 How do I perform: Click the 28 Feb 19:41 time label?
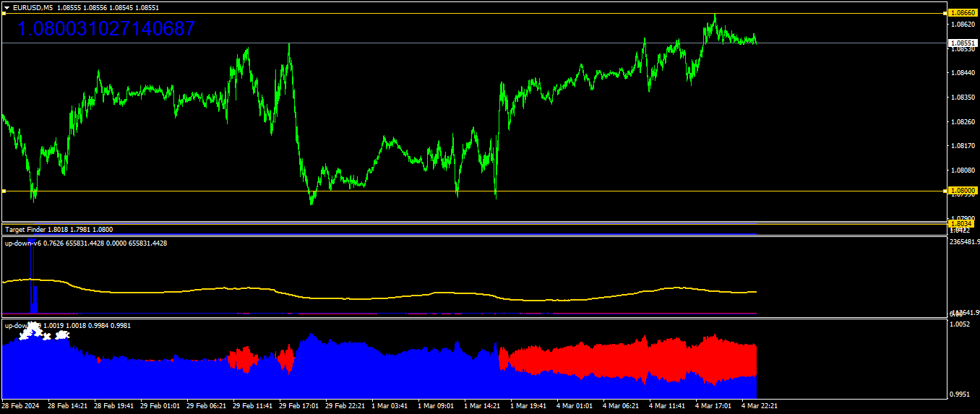[x=114, y=407]
